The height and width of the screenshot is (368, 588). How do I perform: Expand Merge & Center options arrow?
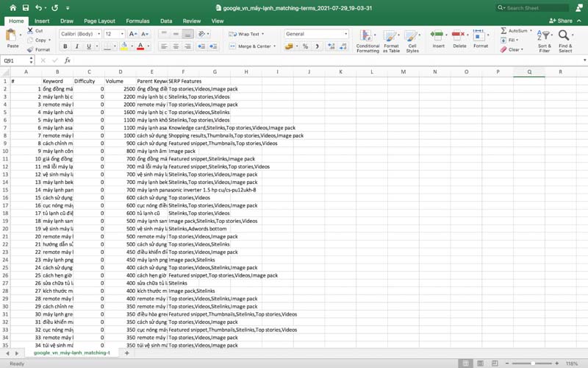275,46
